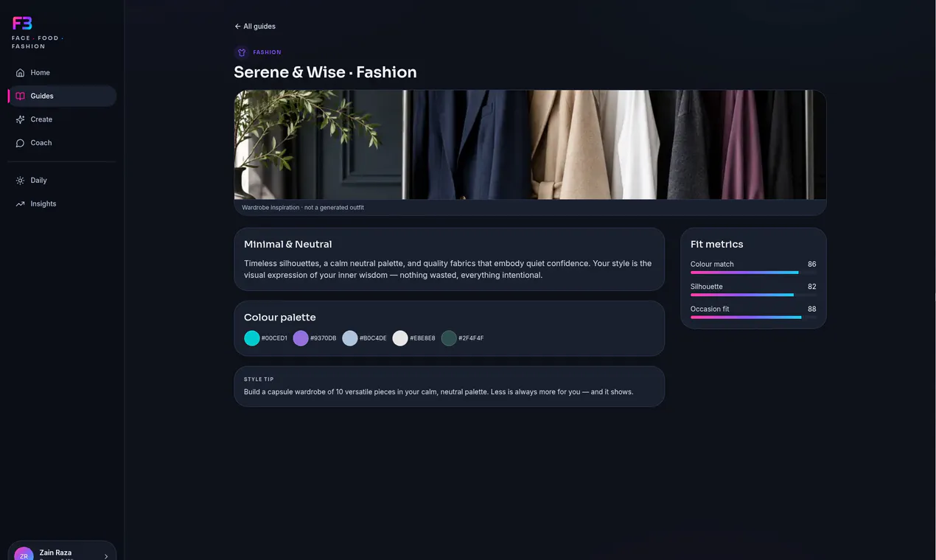The width and height of the screenshot is (936, 560).
Task: Go to the Insights section
Action: (x=62, y=204)
